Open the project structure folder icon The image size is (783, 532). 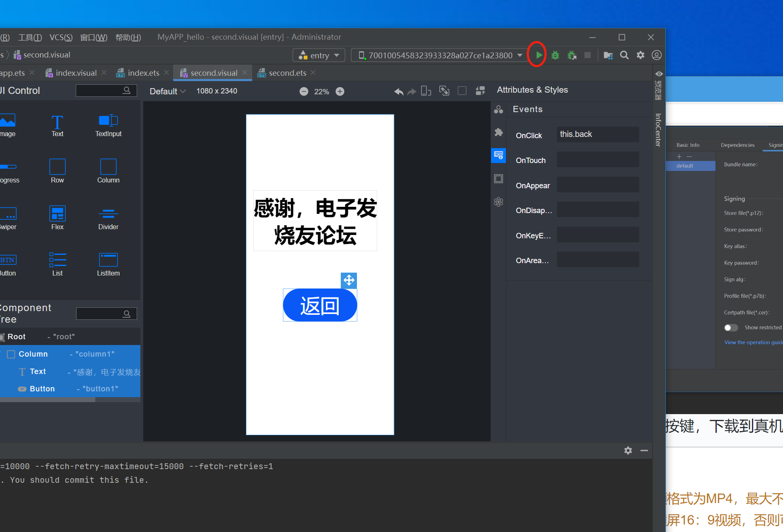[608, 55]
